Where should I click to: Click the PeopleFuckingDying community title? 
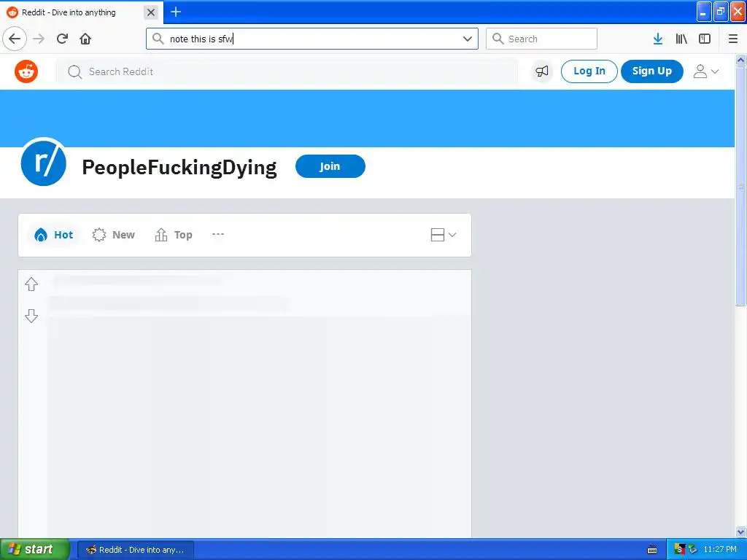[x=179, y=168]
